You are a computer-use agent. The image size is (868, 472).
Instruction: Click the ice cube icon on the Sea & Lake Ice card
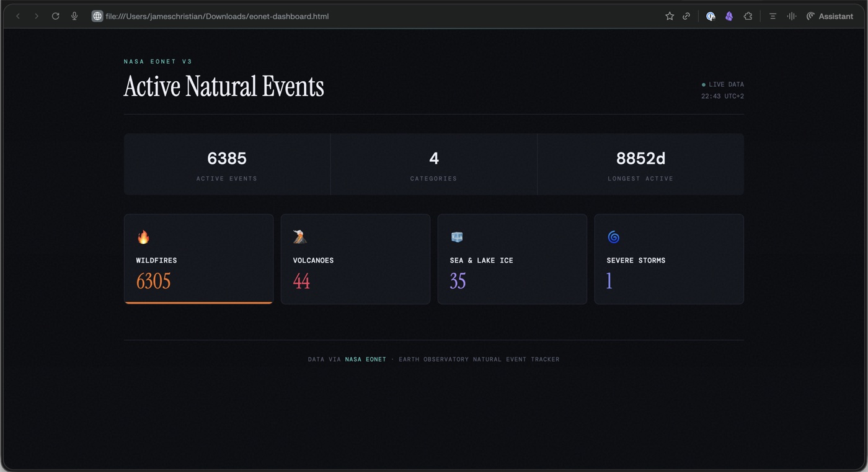[457, 237]
